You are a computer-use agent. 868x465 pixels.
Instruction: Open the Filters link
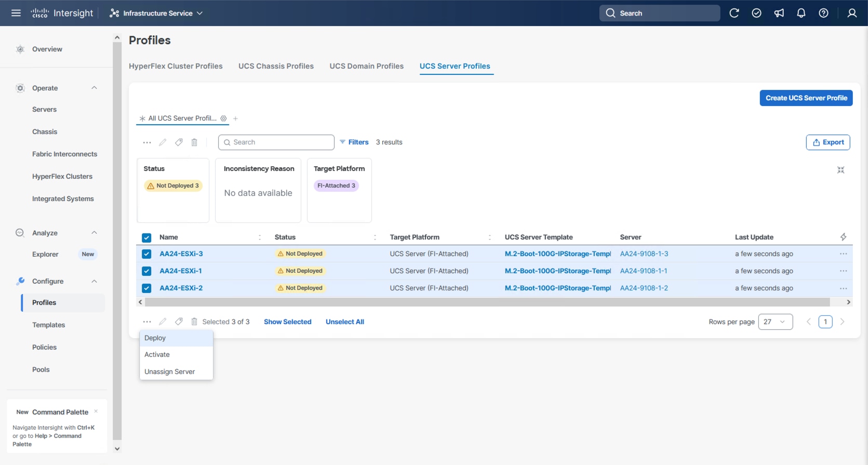point(354,142)
